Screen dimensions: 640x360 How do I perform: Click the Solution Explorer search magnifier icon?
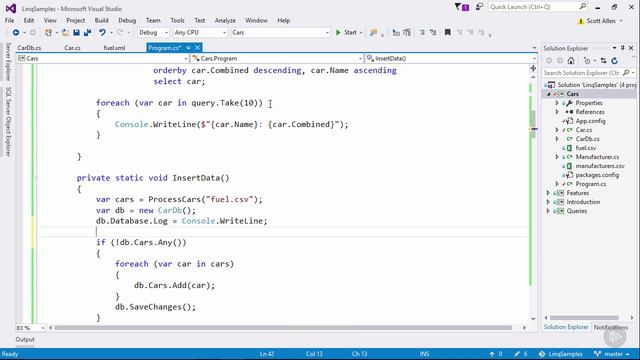(x=626, y=73)
